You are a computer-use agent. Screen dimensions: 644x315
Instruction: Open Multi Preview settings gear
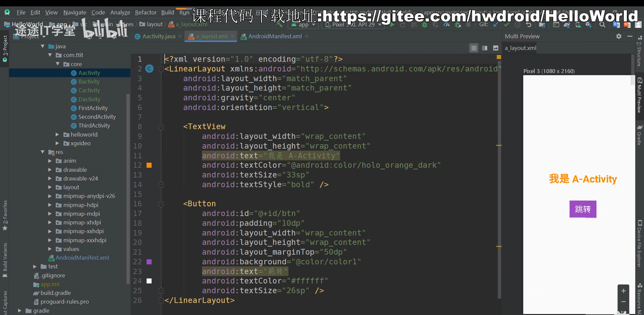(619, 36)
